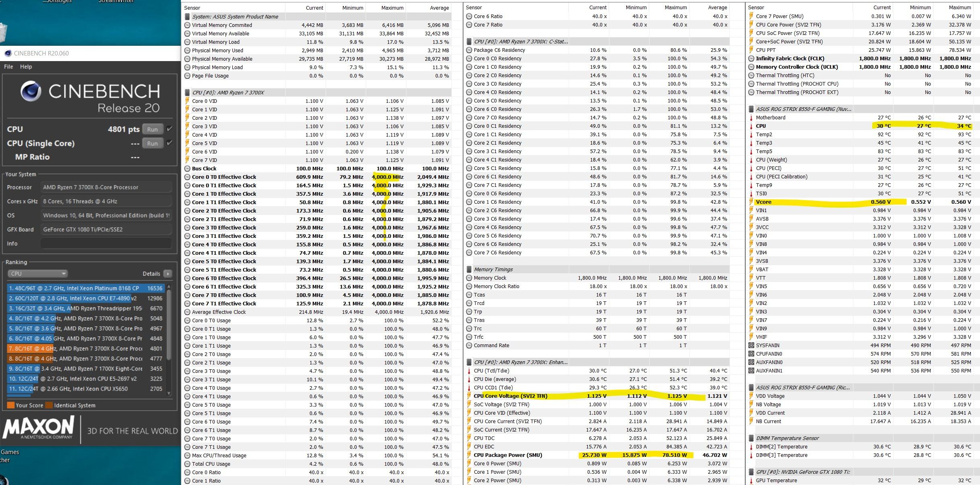Select the GPU [#0]: NVIDIA GeForce GTX 1080 Ti header
Screen dimensions: 980x485
863,472
